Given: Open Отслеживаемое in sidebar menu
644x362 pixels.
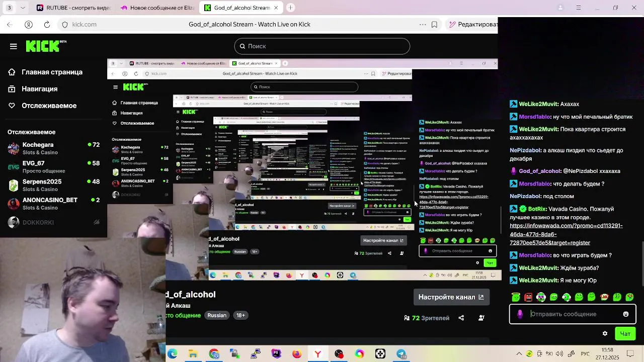Looking at the screenshot, I should point(49,106).
